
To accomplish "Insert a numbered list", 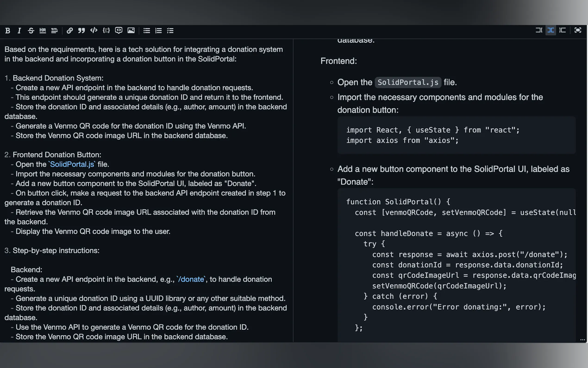I will pos(159,31).
